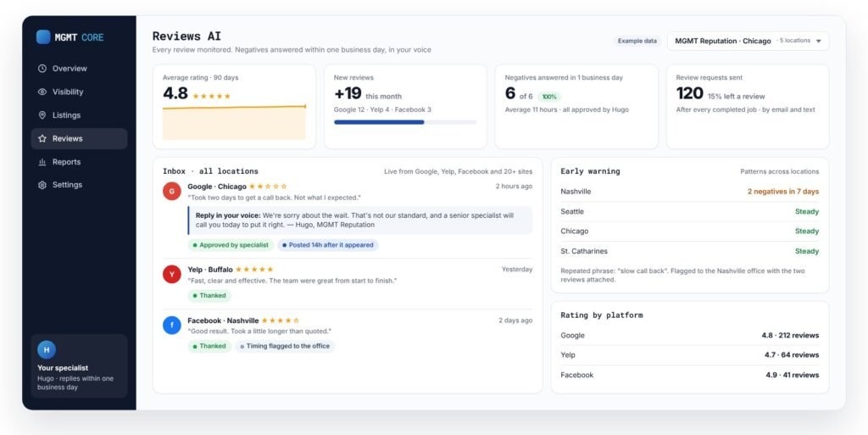This screenshot has width=868, height=435.
Task: Click the Seattle row in Early warning
Action: [690, 211]
